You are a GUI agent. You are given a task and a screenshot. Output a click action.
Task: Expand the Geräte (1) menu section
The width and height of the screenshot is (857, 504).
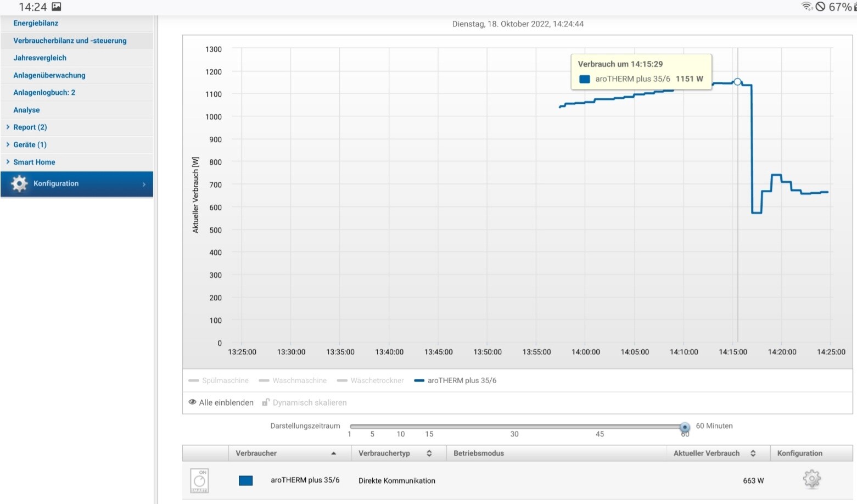pos(30,145)
